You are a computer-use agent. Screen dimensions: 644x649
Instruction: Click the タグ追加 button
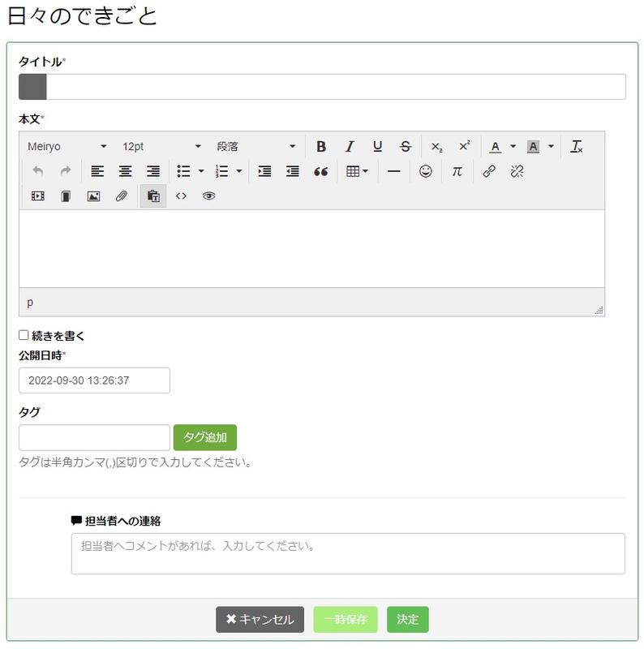(x=205, y=437)
